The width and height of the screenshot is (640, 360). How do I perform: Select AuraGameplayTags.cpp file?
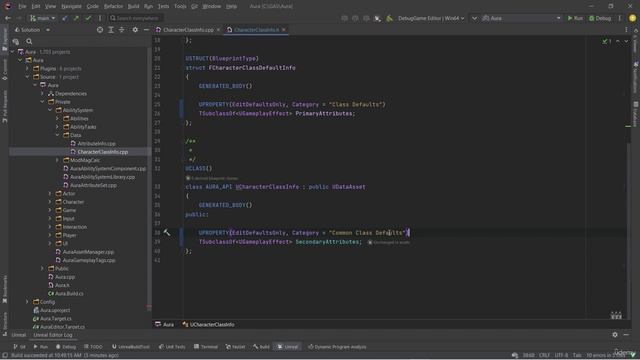[x=89, y=260]
